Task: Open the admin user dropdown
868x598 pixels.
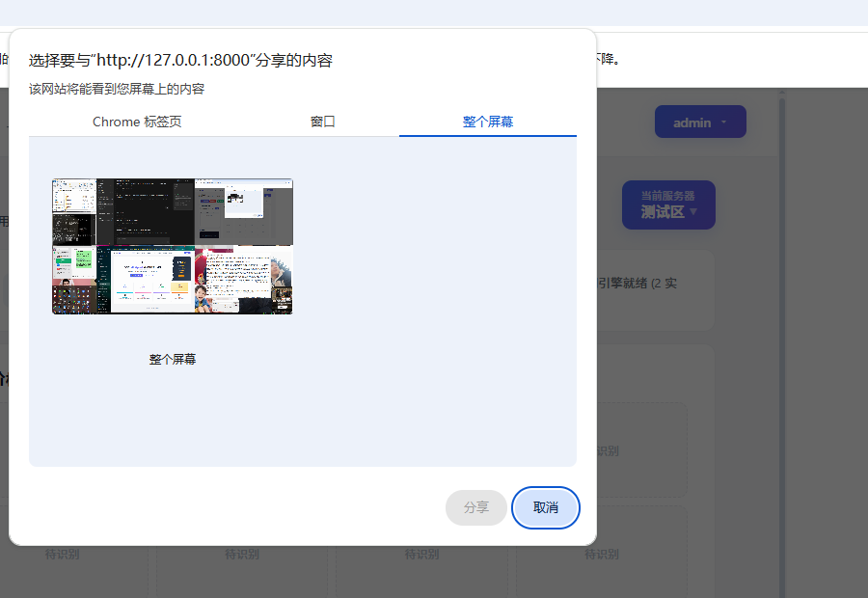Action: 700,122
